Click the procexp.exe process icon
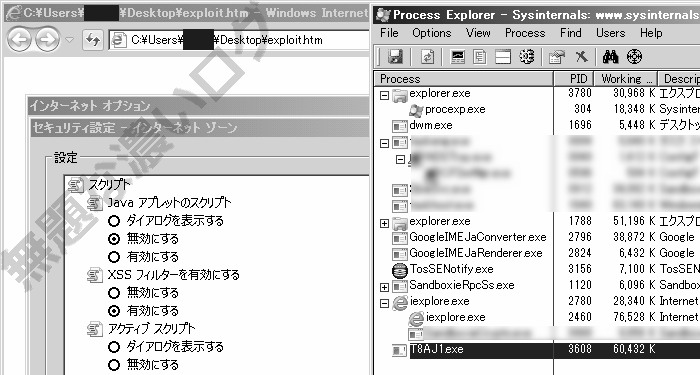 tap(416, 110)
